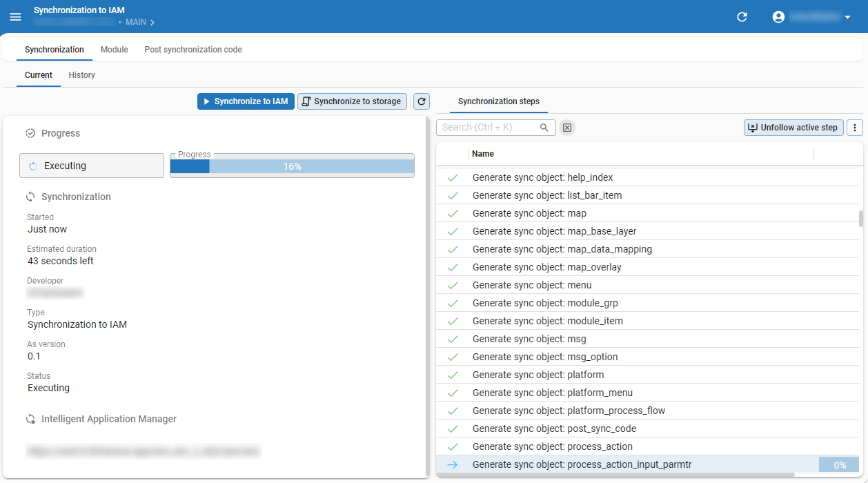Select row 'Generate sync object: menu'
The image size is (868, 483).
(648, 285)
